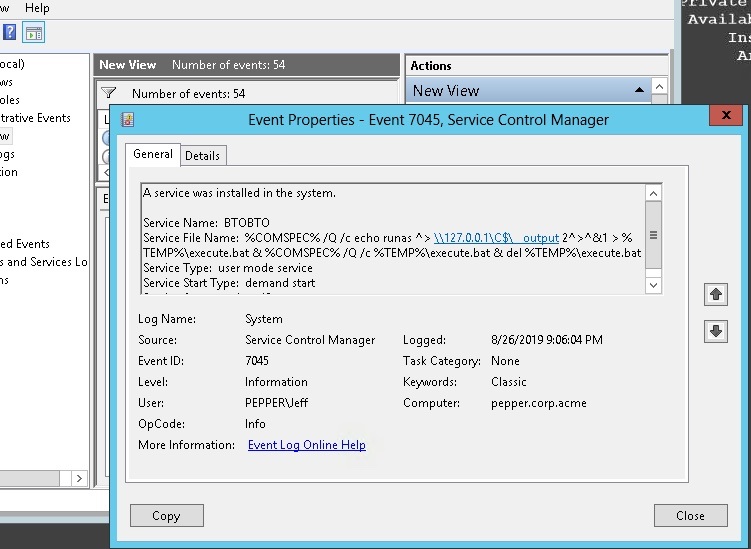Image resolution: width=751 pixels, height=549 pixels.
Task: Open the Help menu
Action: tap(36, 8)
